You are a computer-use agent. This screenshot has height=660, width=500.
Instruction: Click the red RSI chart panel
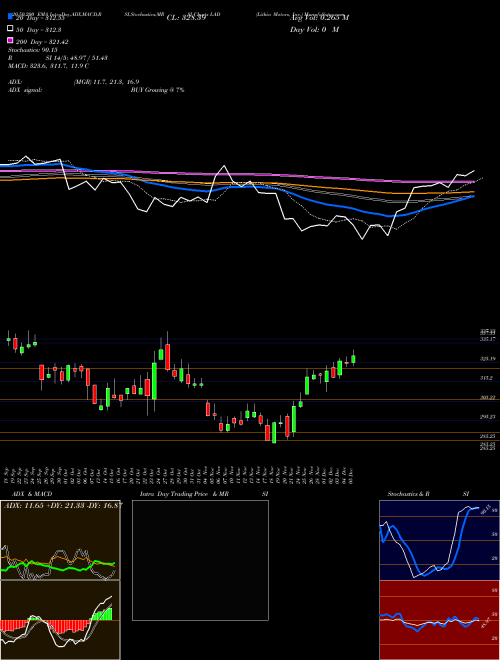(439, 620)
